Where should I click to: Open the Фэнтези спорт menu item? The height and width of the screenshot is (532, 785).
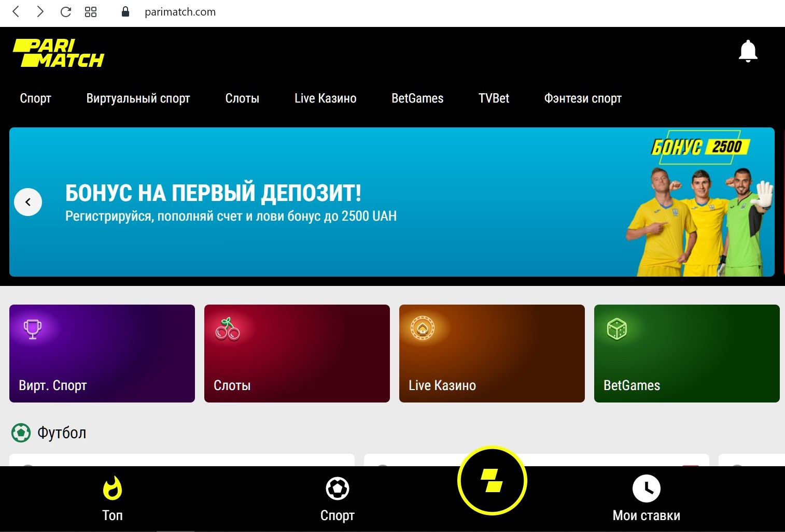[x=583, y=98]
